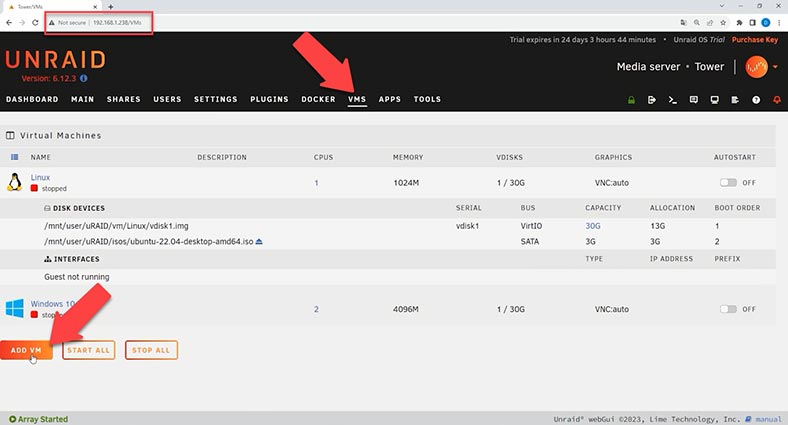788x425 pixels.
Task: Open the browser side panel icon
Action: tap(752, 23)
